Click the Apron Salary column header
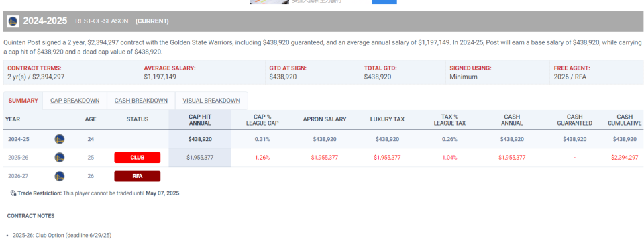 tap(325, 119)
